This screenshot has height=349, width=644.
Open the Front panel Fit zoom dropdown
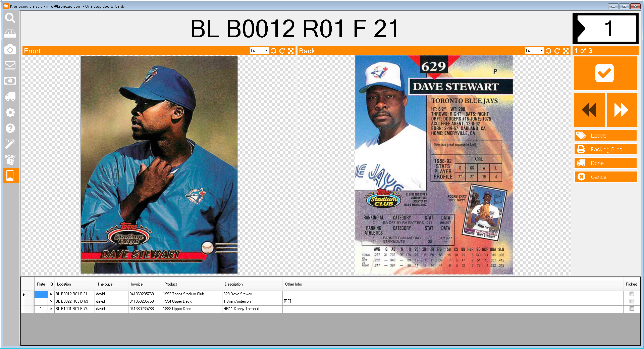[259, 51]
